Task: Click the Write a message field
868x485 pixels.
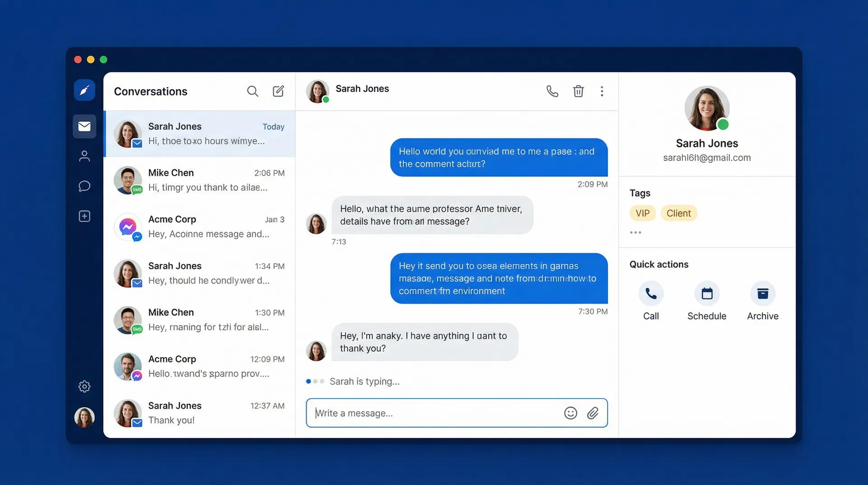Action: [407, 413]
